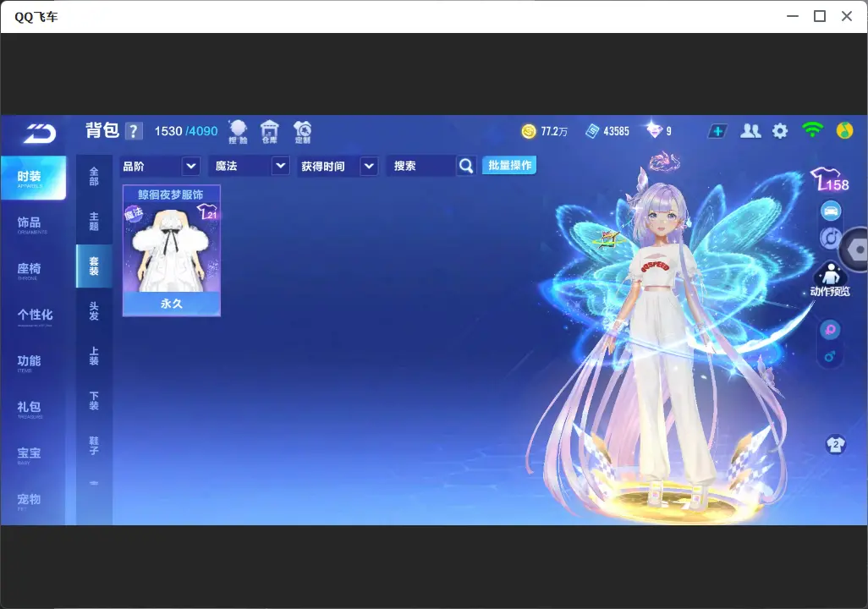Click the 批量操作 batch operation button

pyautogui.click(x=509, y=166)
